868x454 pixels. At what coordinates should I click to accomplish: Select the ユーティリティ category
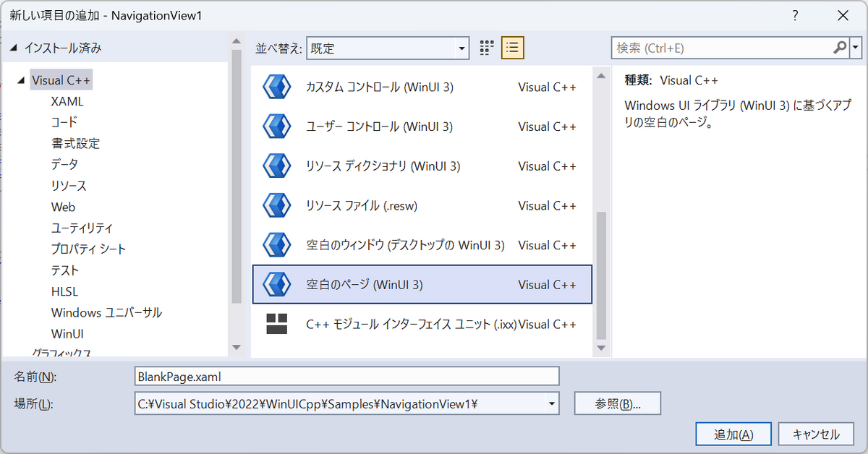click(x=82, y=228)
